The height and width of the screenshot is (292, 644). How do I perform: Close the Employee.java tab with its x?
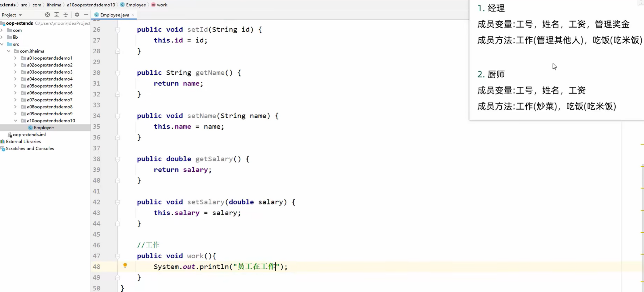point(133,15)
